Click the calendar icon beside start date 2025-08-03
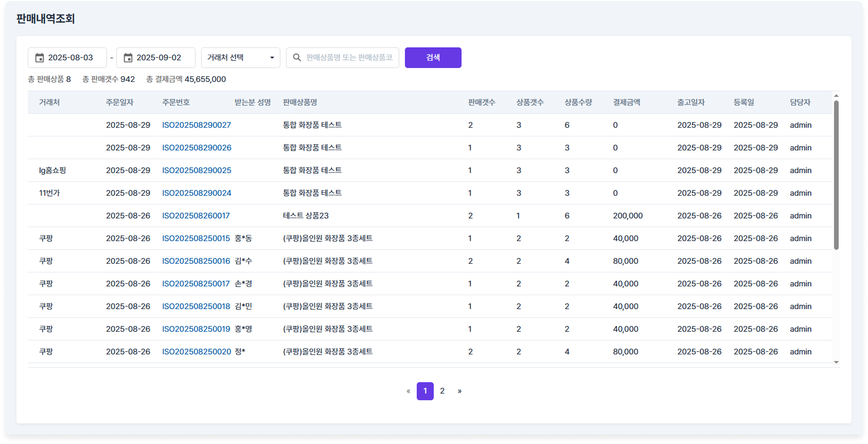The image size is (868, 444). pyautogui.click(x=40, y=58)
